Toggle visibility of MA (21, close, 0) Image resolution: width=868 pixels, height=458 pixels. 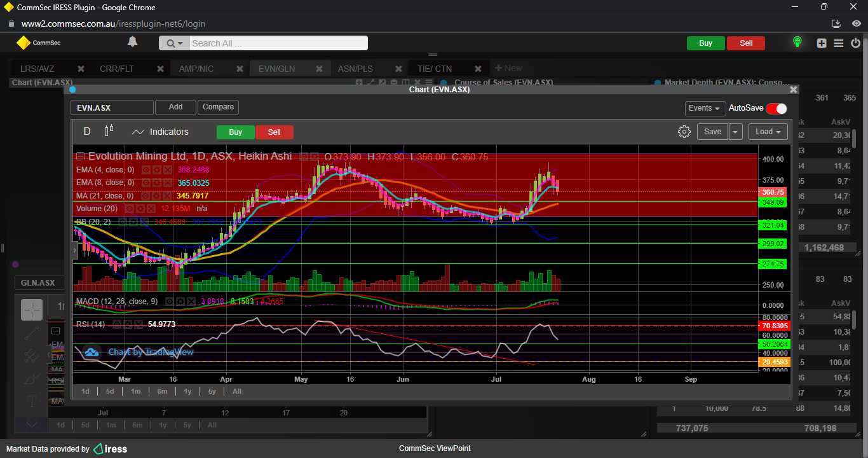pos(146,195)
